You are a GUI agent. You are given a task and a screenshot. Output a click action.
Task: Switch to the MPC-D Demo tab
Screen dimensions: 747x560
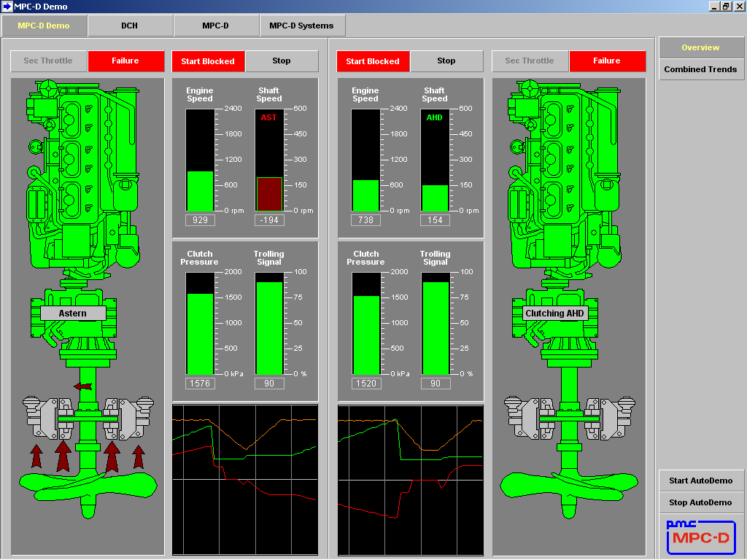coord(44,26)
